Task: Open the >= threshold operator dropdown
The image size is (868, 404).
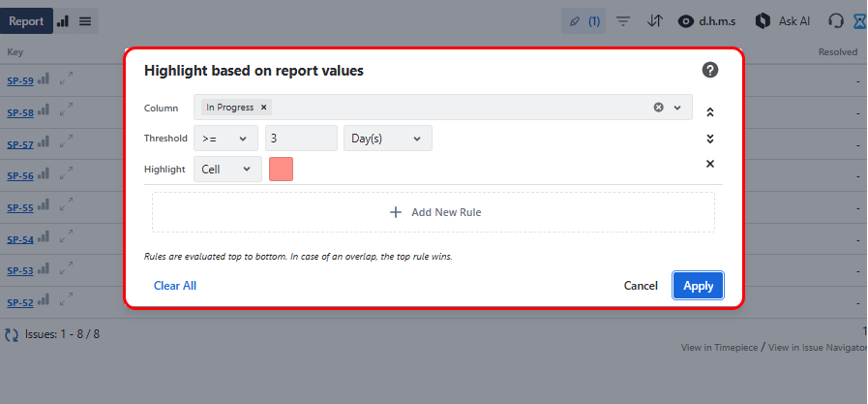Action: pos(225,139)
